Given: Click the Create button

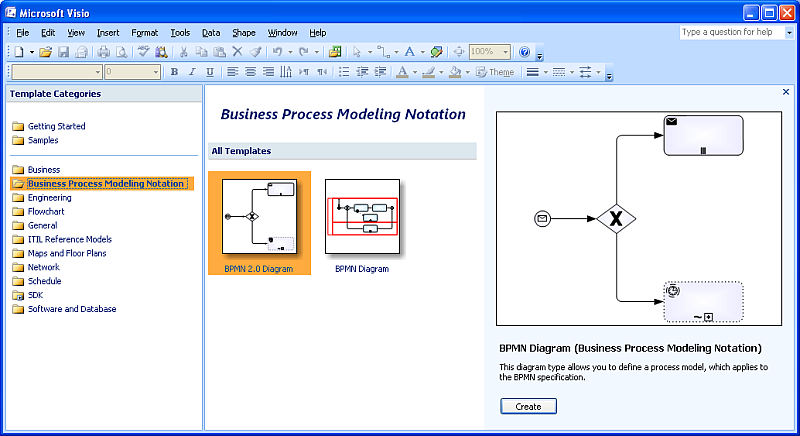Looking at the screenshot, I should click(528, 406).
